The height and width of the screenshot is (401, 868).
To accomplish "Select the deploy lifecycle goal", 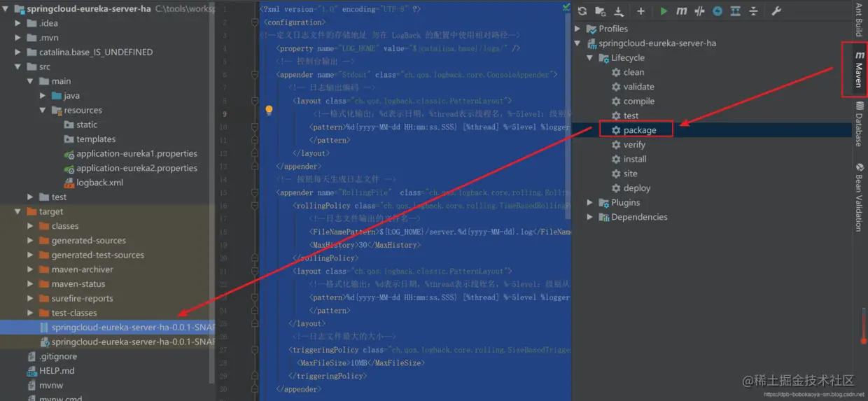I will [631, 188].
